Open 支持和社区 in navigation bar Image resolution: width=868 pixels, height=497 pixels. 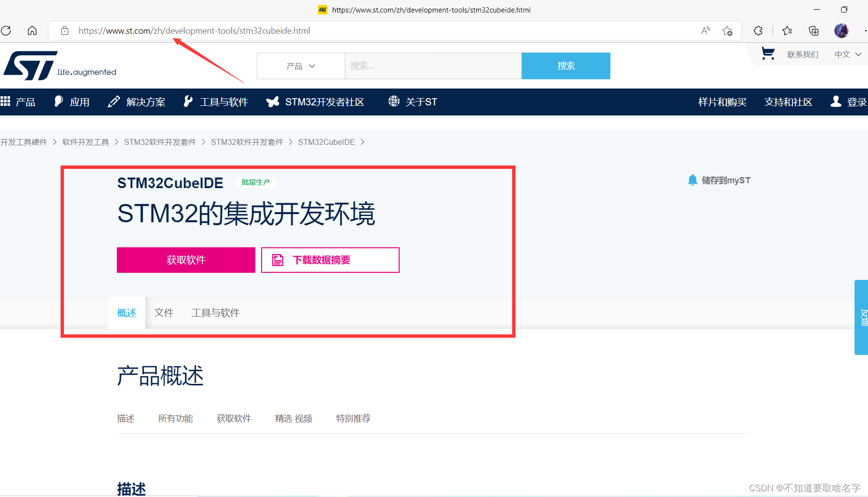tap(788, 102)
